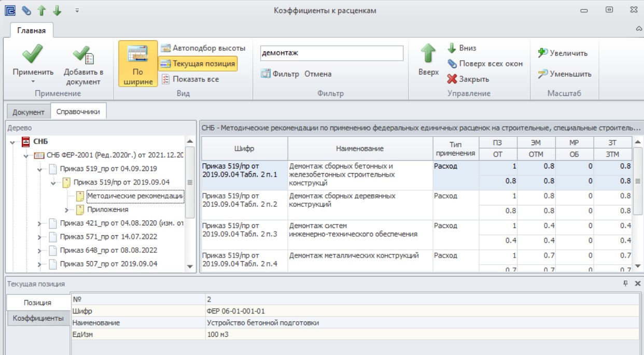Click Увеличить to zoom in
The width and height of the screenshot is (644, 355).
click(x=563, y=53)
